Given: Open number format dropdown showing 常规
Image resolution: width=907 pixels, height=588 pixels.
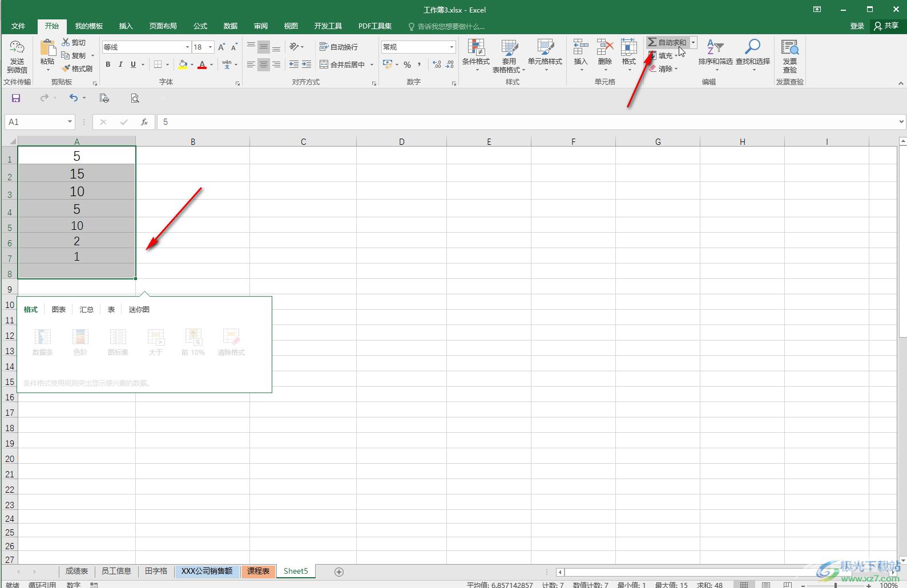Looking at the screenshot, I should click(452, 47).
